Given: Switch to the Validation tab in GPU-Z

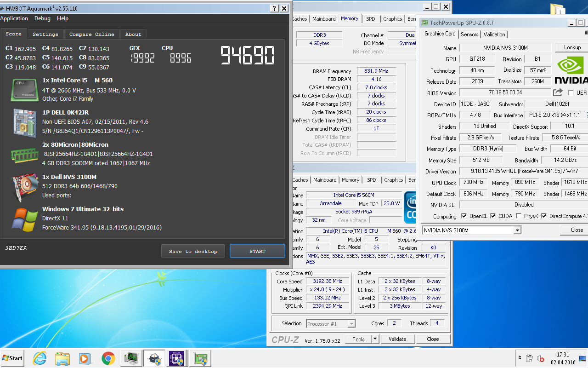Looking at the screenshot, I should click(494, 34).
